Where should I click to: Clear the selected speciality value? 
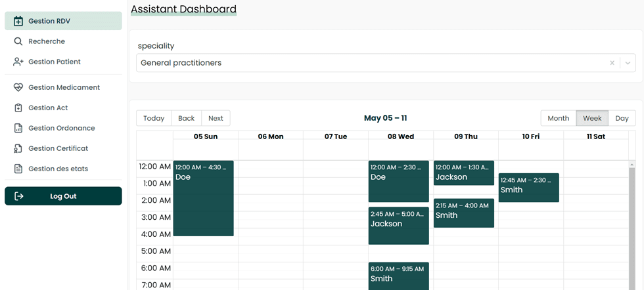coord(612,63)
